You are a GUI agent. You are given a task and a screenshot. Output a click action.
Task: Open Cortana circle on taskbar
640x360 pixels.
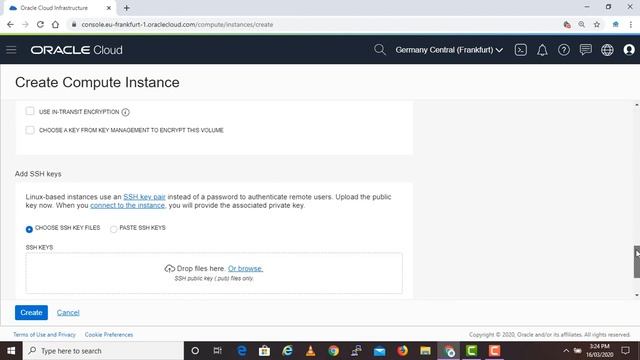195,351
